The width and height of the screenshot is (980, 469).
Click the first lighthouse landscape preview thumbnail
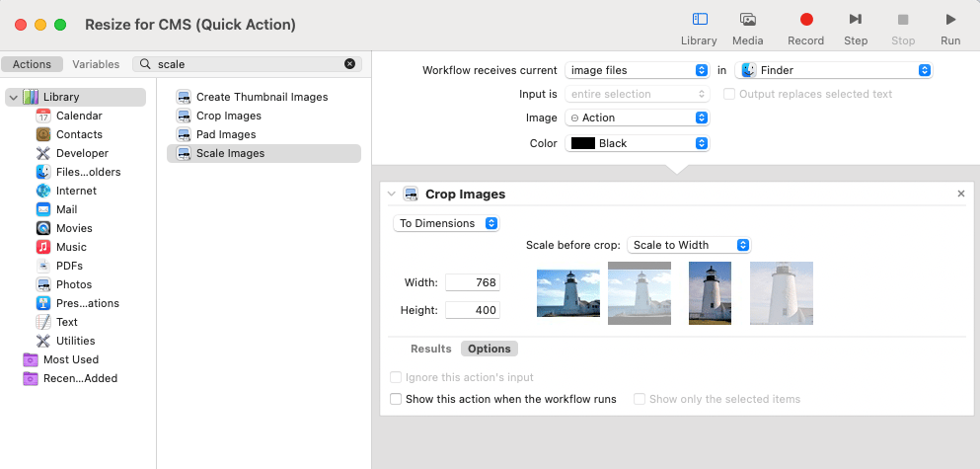click(x=568, y=293)
